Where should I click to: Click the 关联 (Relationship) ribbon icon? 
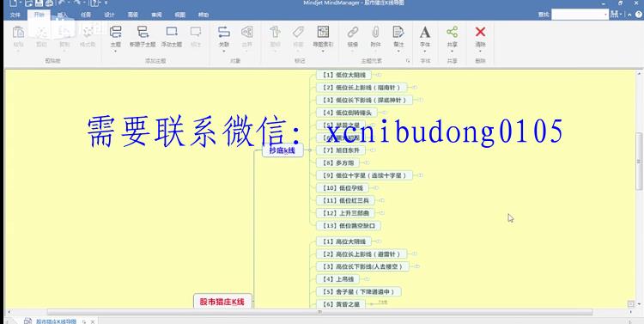(224, 32)
